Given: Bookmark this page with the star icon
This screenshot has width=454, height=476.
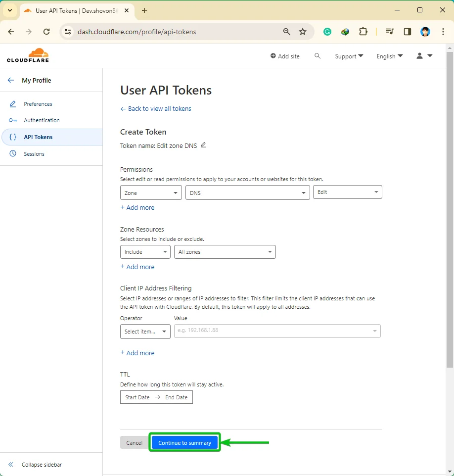Looking at the screenshot, I should click(x=303, y=32).
